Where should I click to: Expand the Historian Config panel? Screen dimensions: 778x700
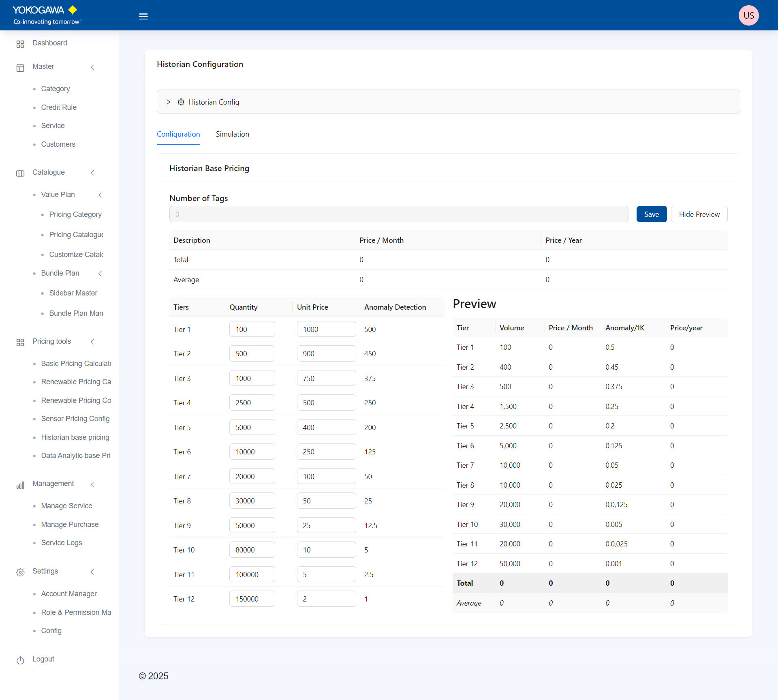point(169,102)
